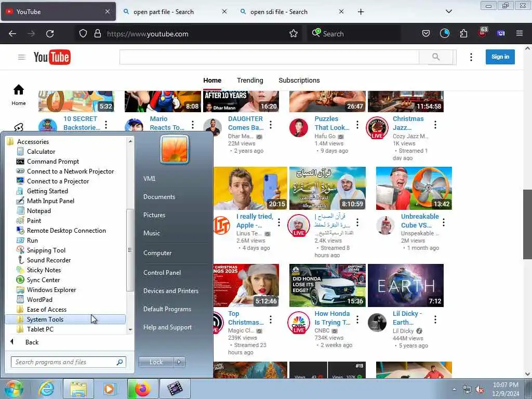Switch to the Subscriptions tab

pyautogui.click(x=299, y=81)
